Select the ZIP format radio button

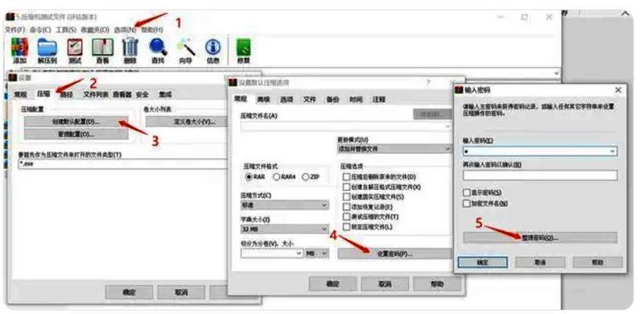click(x=305, y=177)
